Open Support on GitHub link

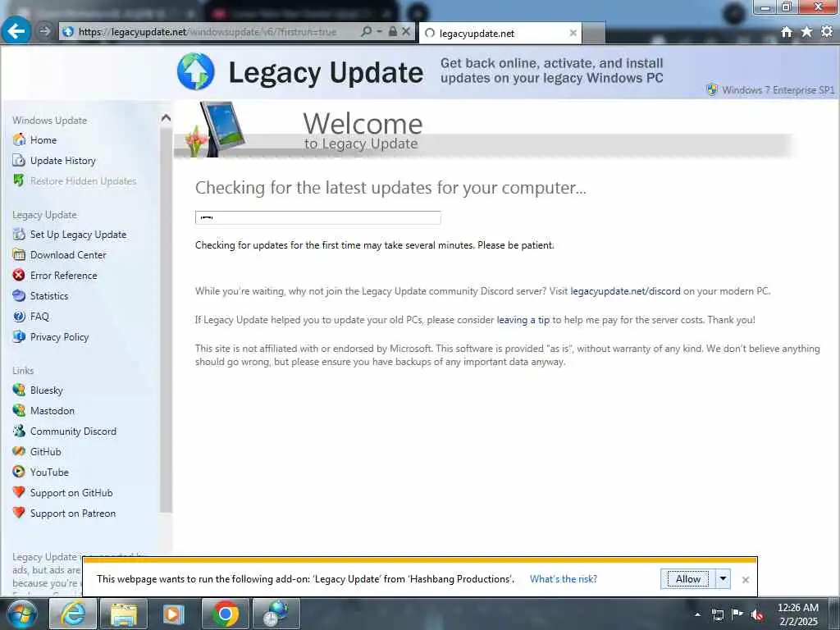(71, 493)
